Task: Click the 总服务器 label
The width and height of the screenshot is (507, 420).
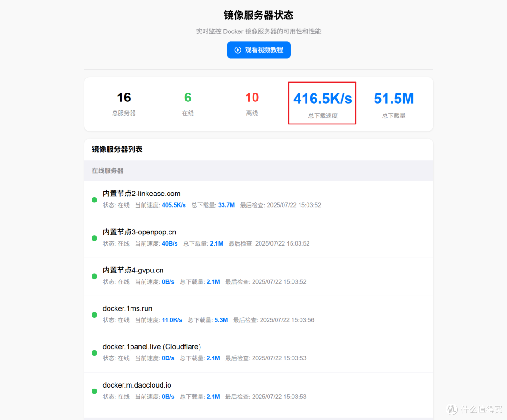Action: coord(124,113)
